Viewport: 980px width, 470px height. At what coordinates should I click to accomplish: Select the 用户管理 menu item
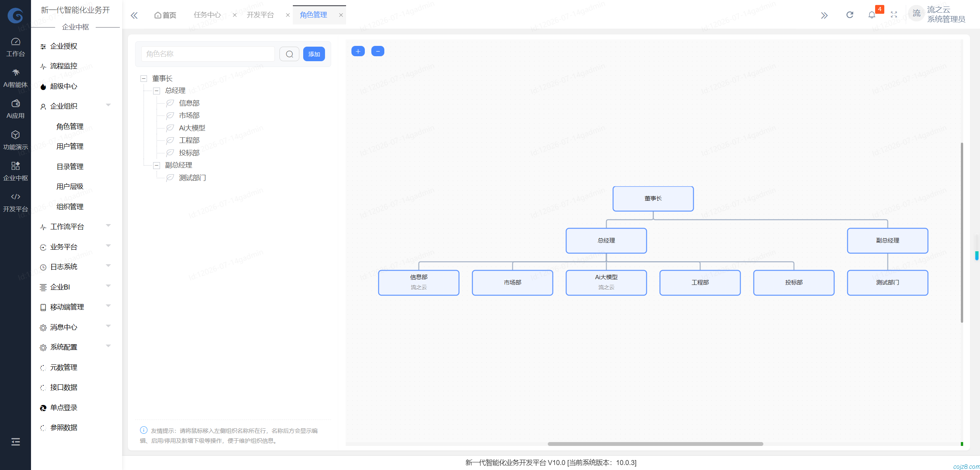(70, 146)
